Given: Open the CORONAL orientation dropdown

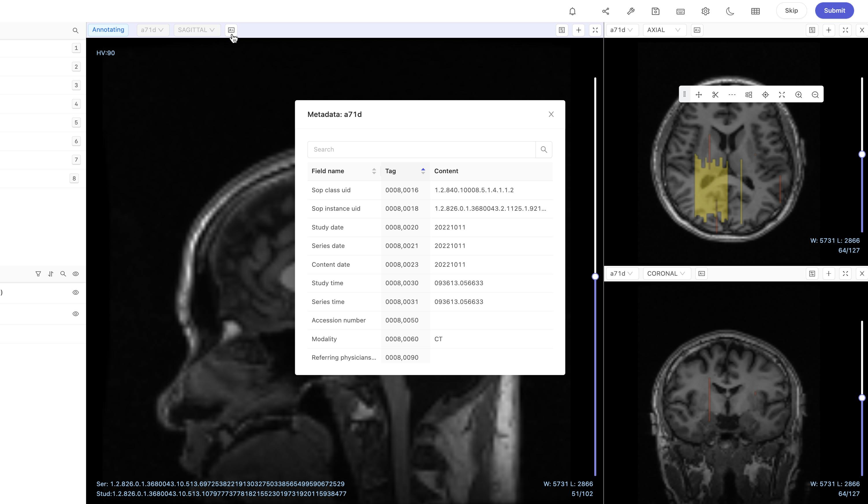Looking at the screenshot, I should pos(666,273).
